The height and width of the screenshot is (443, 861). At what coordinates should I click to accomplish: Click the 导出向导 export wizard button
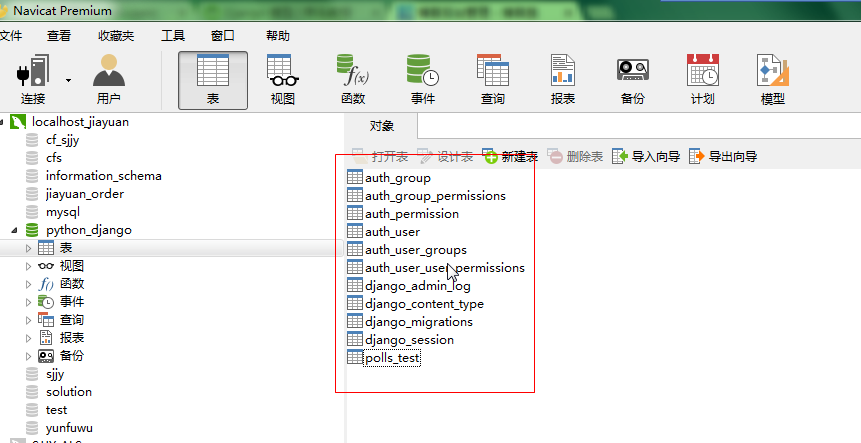(x=723, y=157)
